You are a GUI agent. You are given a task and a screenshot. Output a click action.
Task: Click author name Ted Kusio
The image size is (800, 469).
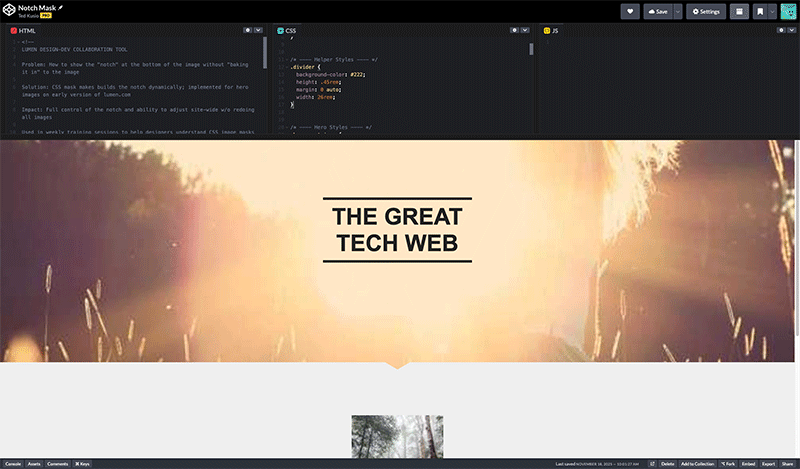point(28,16)
